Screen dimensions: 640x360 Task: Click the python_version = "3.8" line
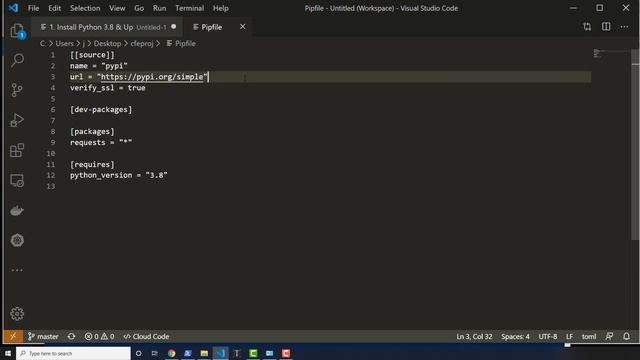pos(119,175)
